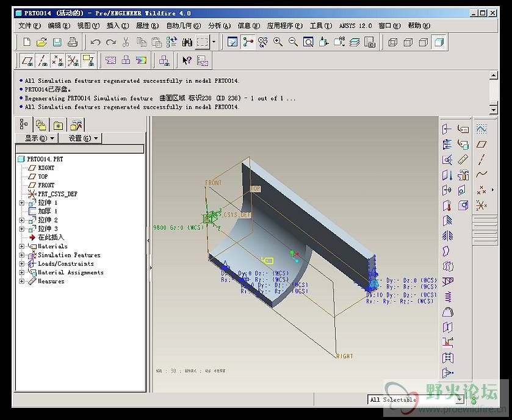Click the temperature load icon
The image size is (512, 420).
coord(447,206)
